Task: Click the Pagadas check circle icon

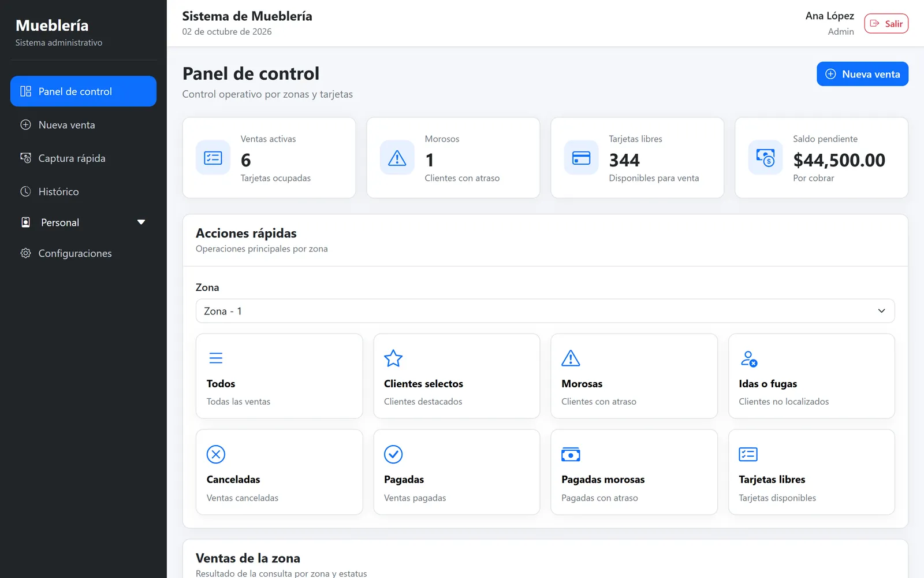Action: coord(393,454)
